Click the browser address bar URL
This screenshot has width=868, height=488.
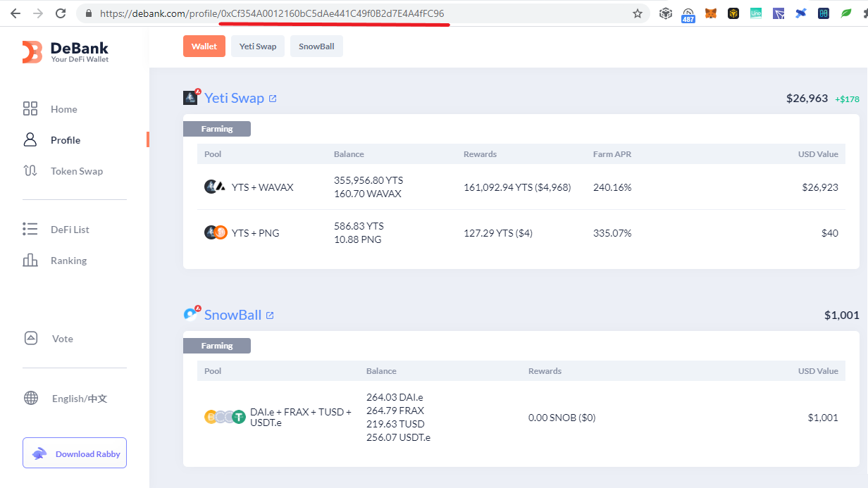[x=272, y=13]
